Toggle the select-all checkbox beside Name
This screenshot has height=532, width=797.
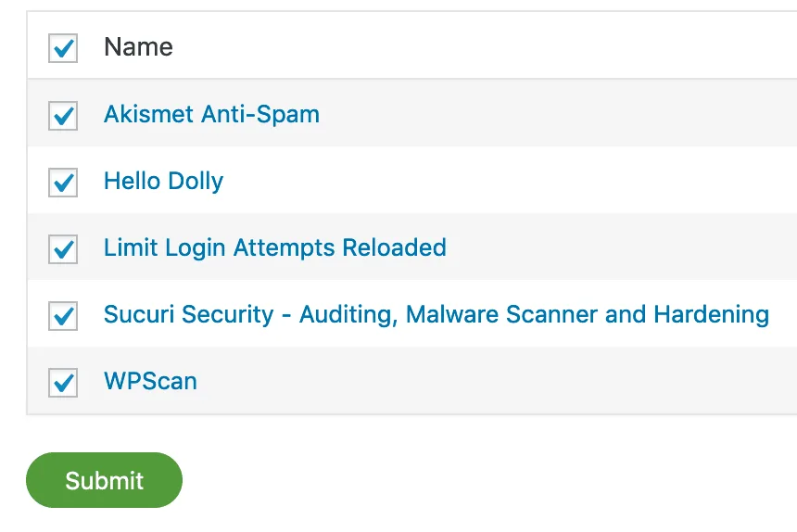[63, 48]
